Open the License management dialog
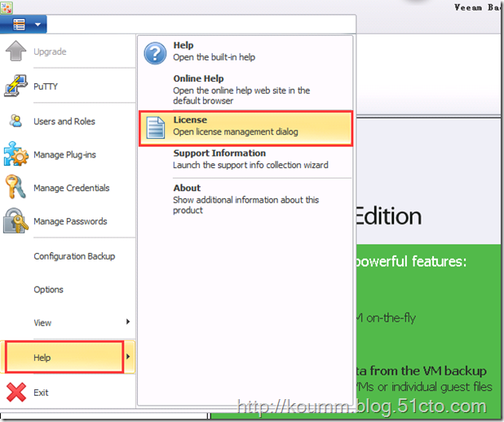 [246, 128]
